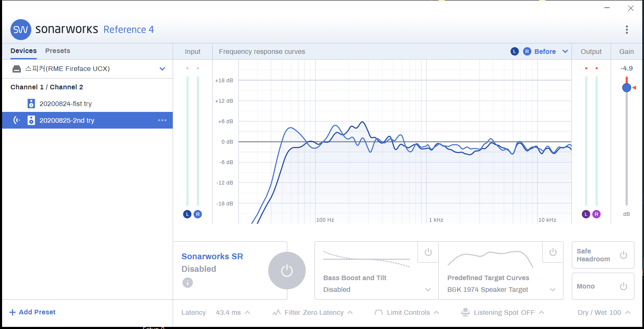Click the Sonarworks SW logo icon
The height and width of the screenshot is (329, 644).
pyautogui.click(x=21, y=30)
